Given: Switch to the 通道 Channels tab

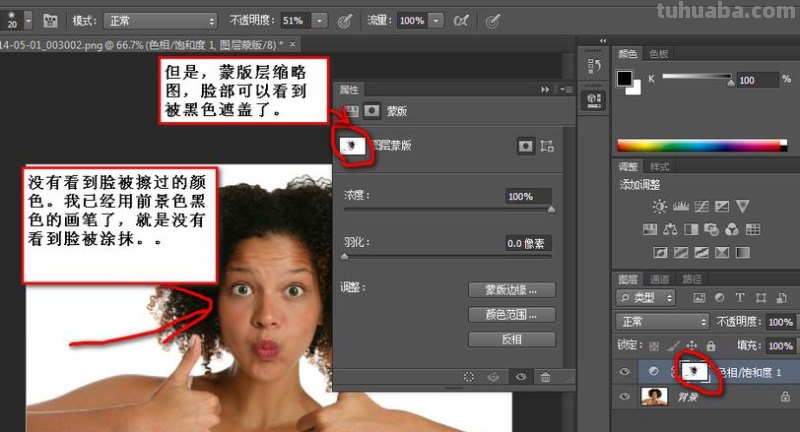Looking at the screenshot, I should click(x=659, y=279).
